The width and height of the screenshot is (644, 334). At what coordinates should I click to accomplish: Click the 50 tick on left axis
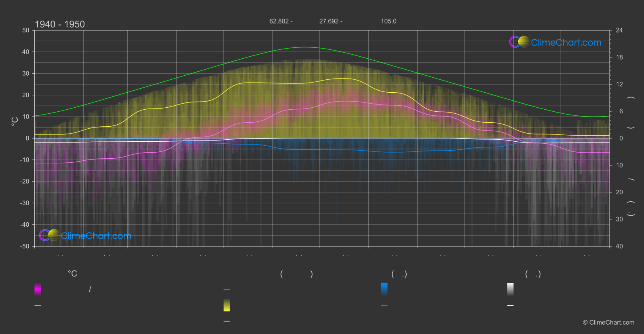(x=26, y=30)
